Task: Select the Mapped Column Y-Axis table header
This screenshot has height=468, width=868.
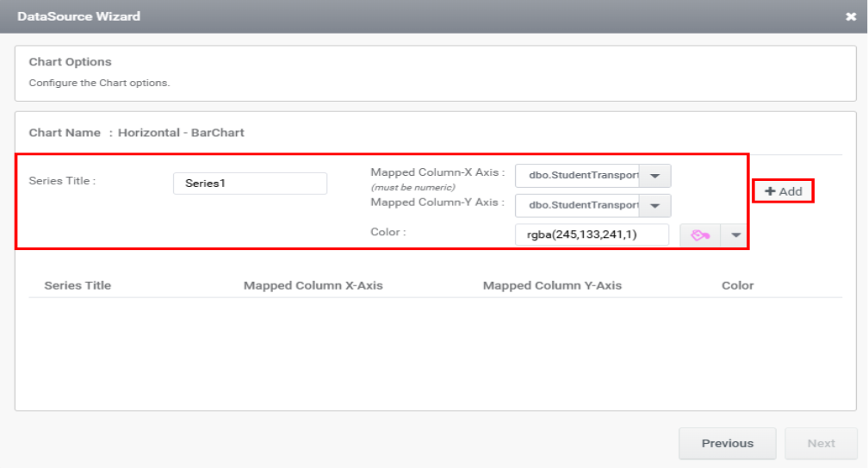Action: pos(552,285)
